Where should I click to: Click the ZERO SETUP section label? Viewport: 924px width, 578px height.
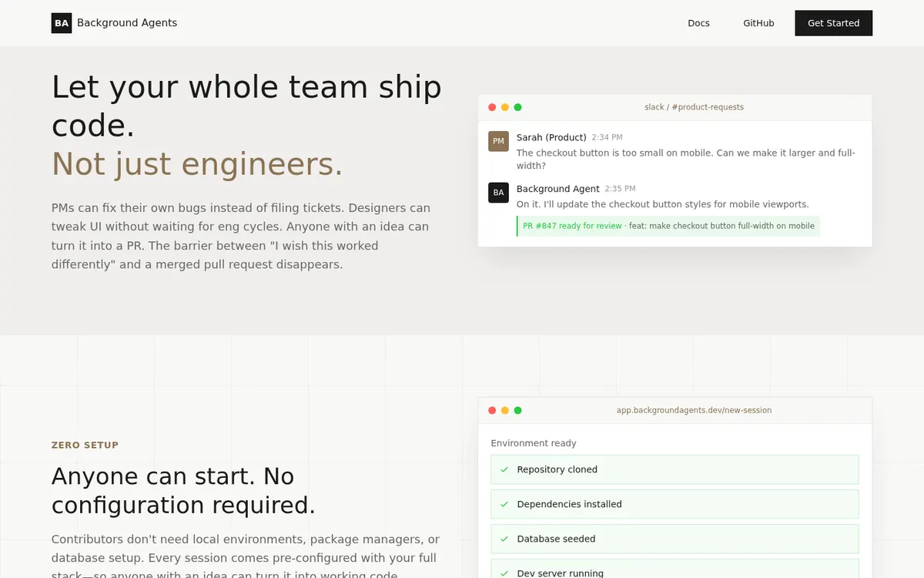pos(85,445)
